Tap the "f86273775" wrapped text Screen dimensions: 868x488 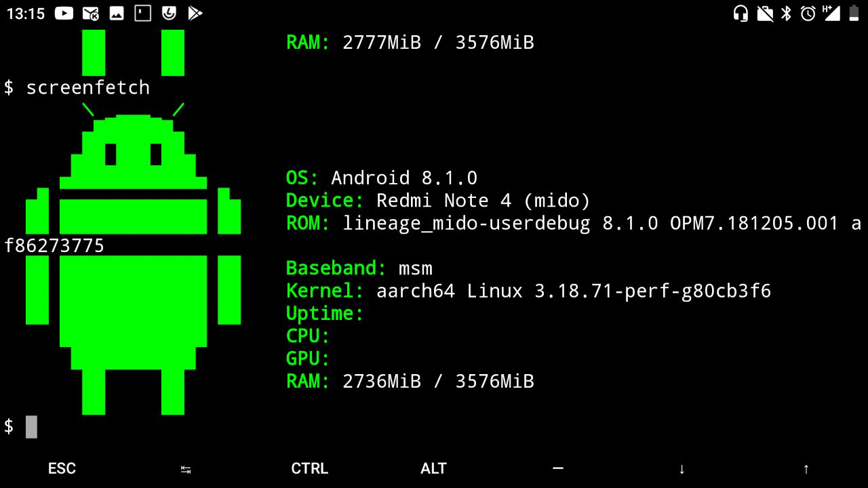[x=54, y=245]
